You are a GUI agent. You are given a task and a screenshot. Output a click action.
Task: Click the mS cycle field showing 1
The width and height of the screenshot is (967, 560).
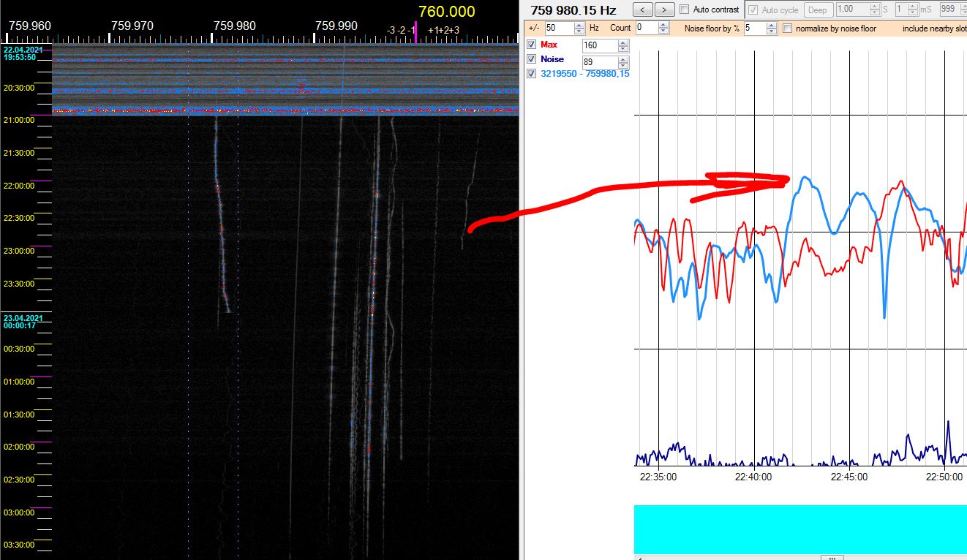[901, 10]
